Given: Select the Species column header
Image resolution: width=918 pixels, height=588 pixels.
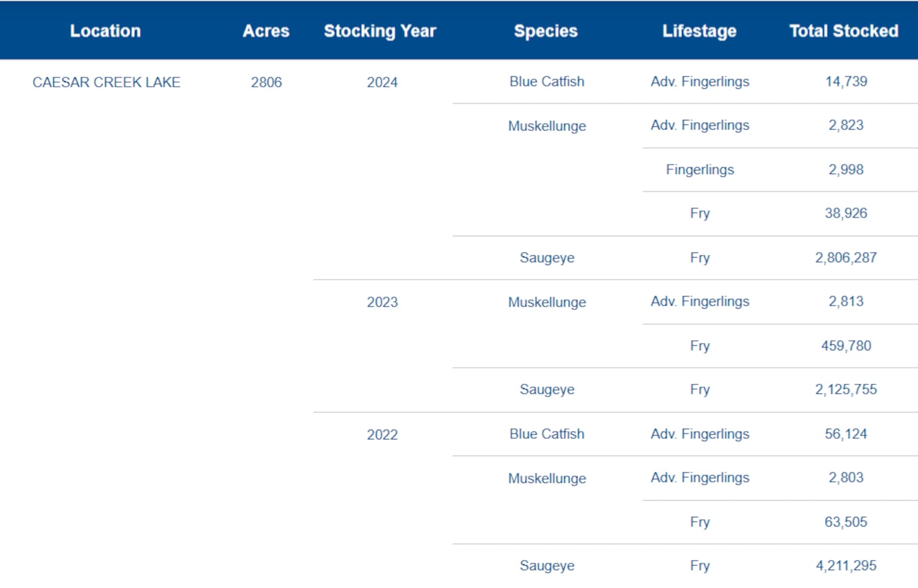Looking at the screenshot, I should [546, 31].
